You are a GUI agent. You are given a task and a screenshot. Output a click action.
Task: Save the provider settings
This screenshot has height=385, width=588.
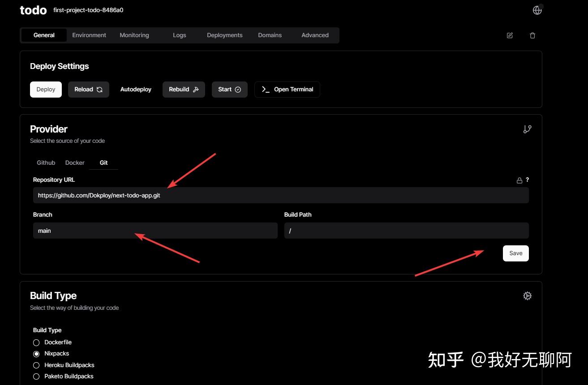pyautogui.click(x=515, y=253)
